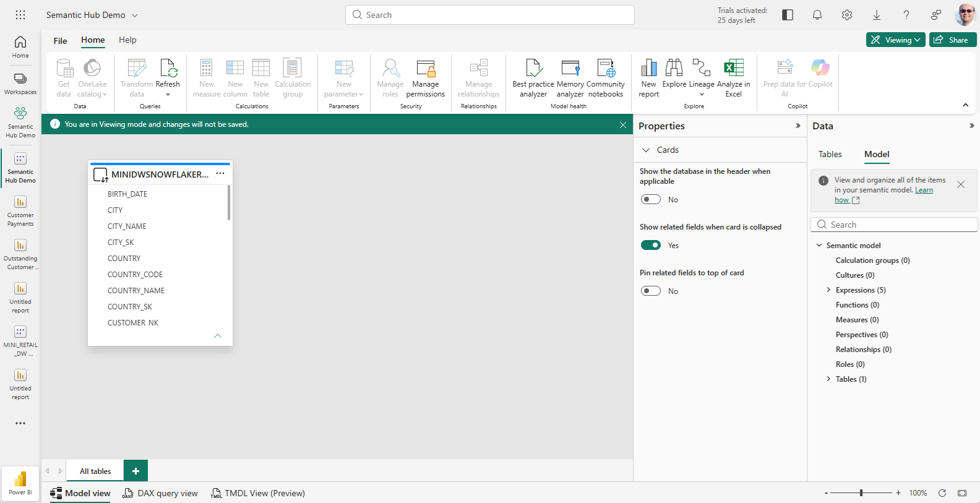The height and width of the screenshot is (503, 980).
Task: Select the Home ribbon tab
Action: pyautogui.click(x=93, y=40)
